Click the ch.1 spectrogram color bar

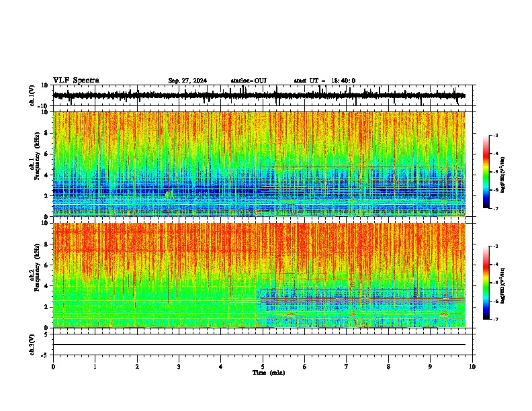pyautogui.click(x=486, y=172)
